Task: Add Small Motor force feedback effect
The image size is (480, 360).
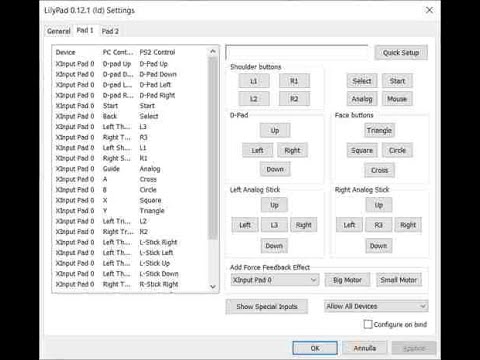Action: coord(399,280)
